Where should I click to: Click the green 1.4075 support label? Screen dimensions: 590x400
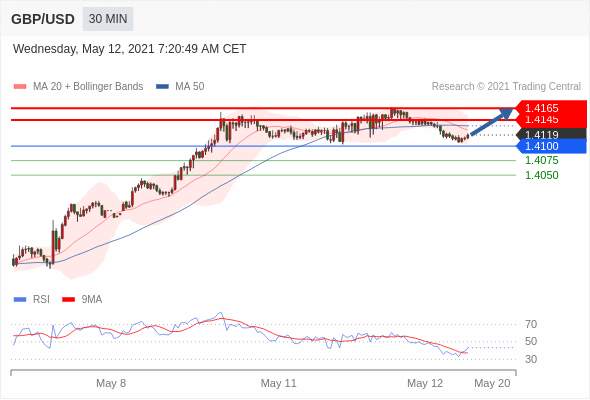[x=541, y=160]
